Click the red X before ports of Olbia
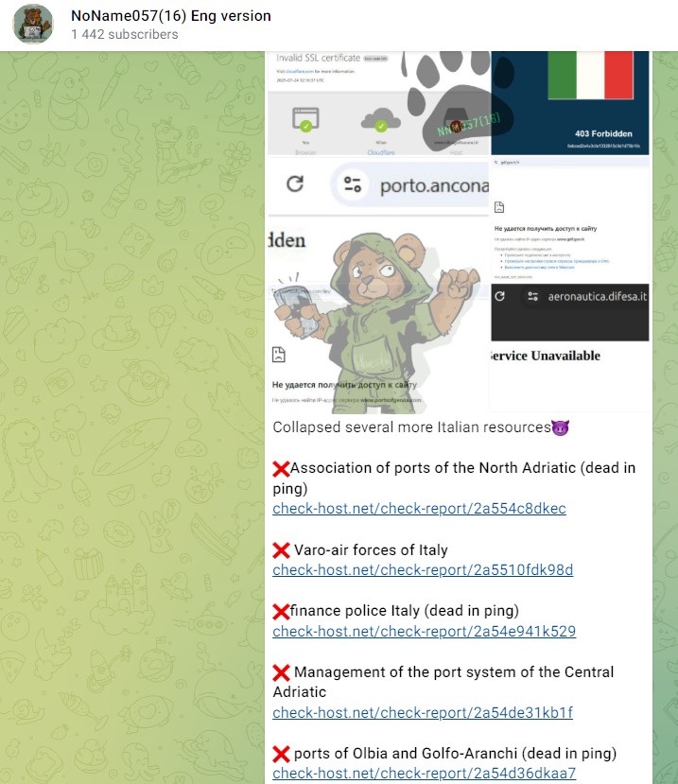The width and height of the screenshot is (678, 784). pos(281,754)
